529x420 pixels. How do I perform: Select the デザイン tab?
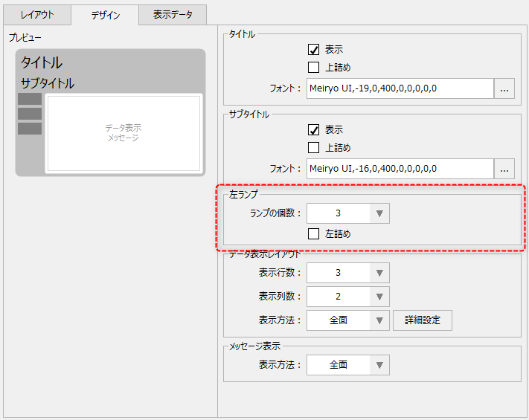pyautogui.click(x=105, y=15)
